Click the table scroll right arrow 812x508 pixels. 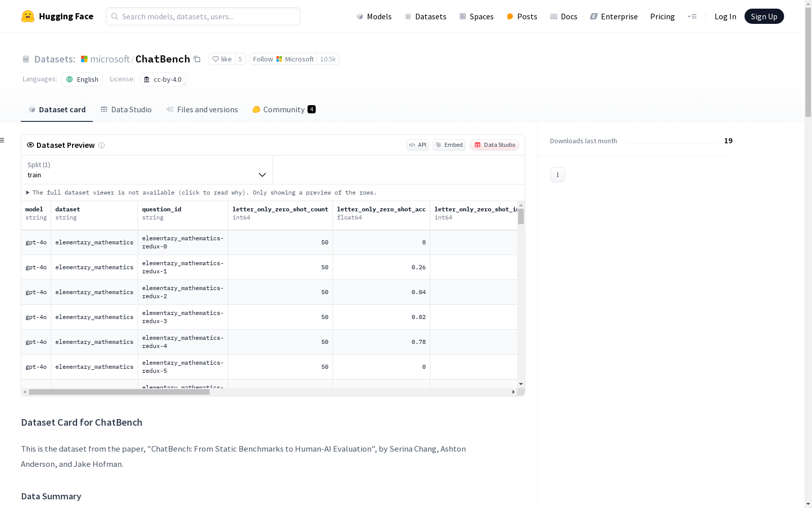tap(514, 392)
